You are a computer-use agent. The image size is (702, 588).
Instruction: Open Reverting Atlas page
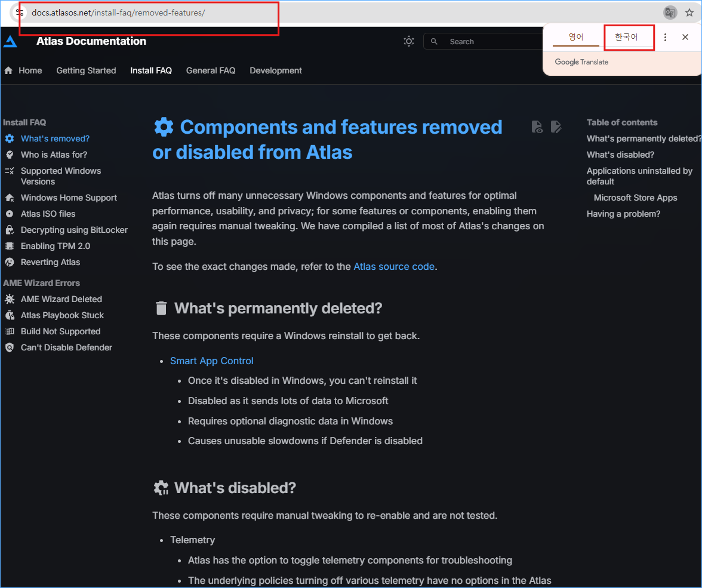(50, 263)
